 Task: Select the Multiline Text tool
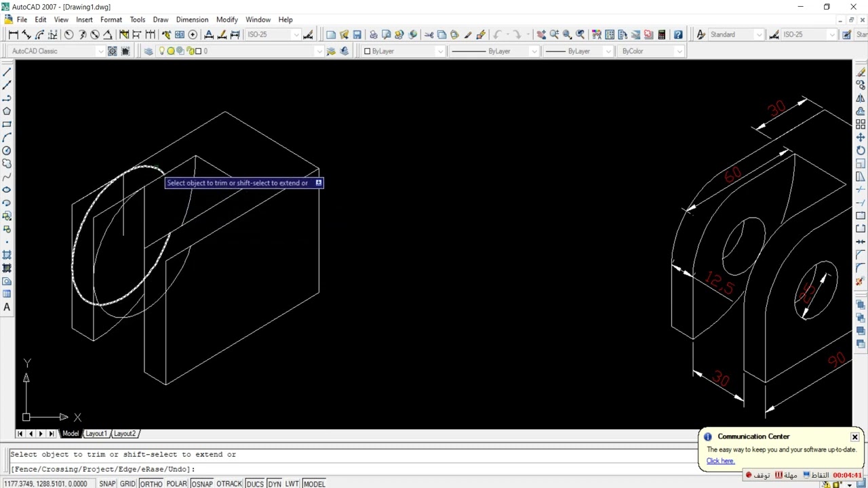[x=7, y=307]
